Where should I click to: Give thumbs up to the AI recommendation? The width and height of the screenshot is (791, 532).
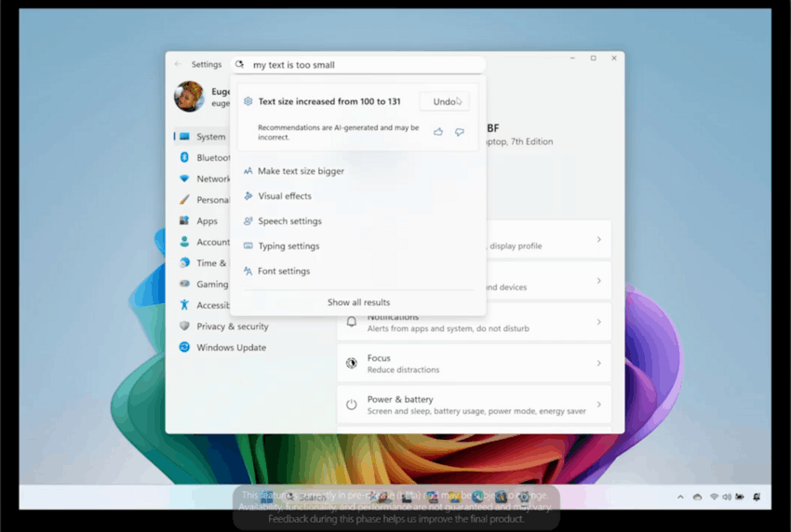tap(438, 132)
